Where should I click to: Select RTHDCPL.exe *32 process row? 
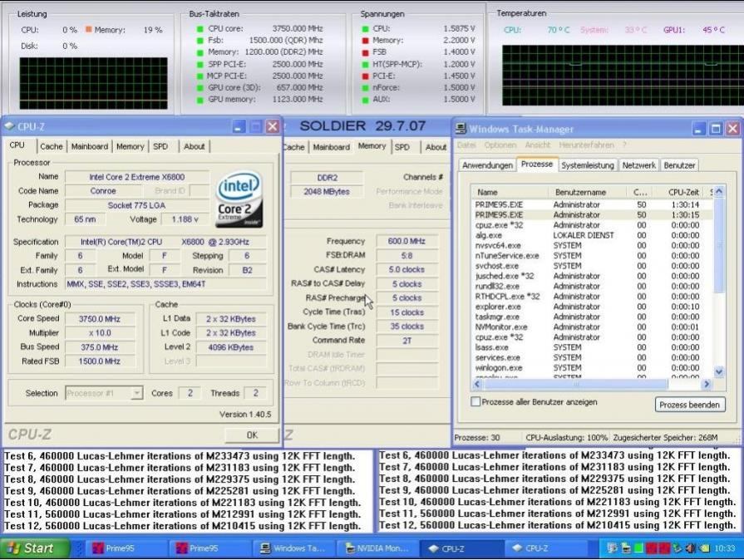point(592,297)
